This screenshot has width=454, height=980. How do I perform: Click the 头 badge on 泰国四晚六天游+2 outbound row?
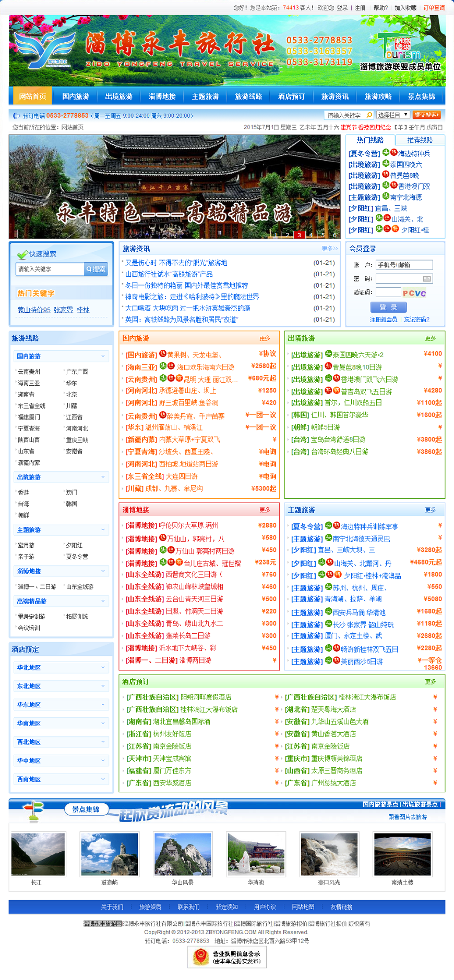329,354
